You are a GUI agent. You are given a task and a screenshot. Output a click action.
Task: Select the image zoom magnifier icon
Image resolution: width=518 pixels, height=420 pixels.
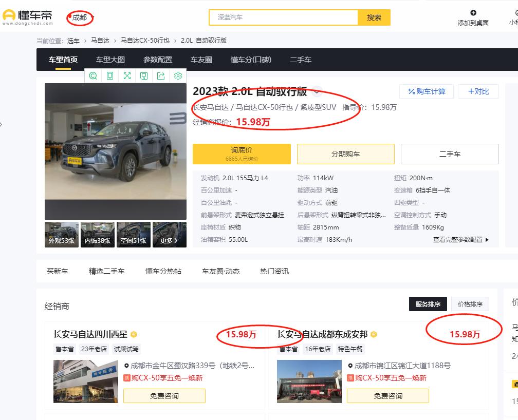[92, 75]
